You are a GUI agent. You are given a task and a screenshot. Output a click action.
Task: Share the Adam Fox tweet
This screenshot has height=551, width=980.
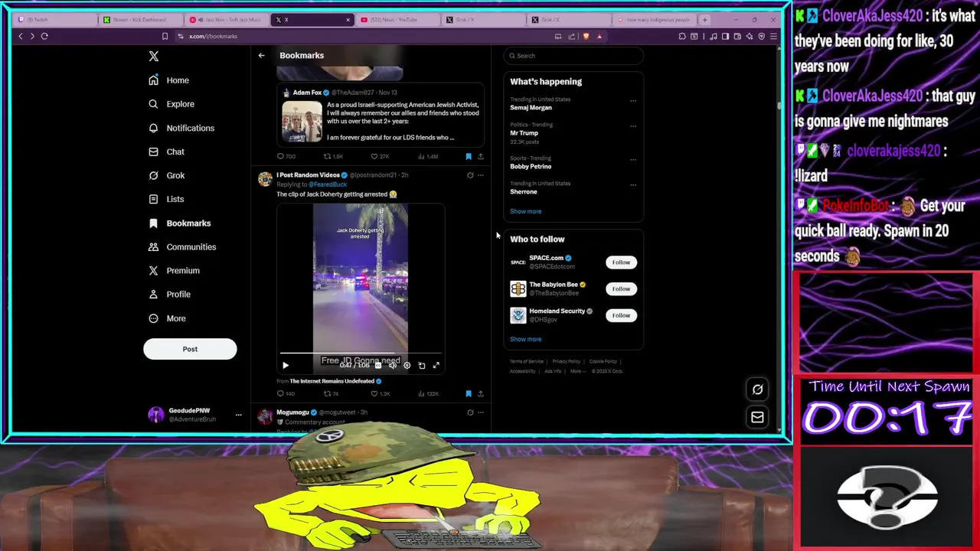tap(480, 156)
